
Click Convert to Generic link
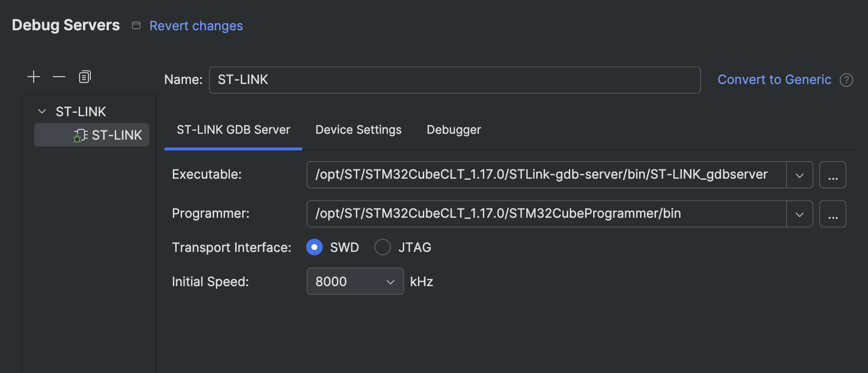tap(774, 80)
